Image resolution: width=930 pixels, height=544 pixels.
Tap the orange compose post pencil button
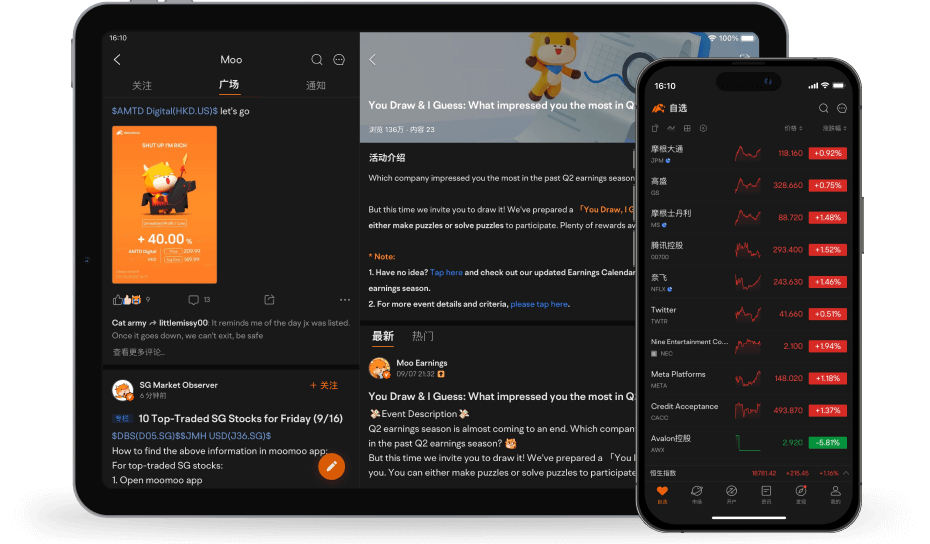click(332, 466)
